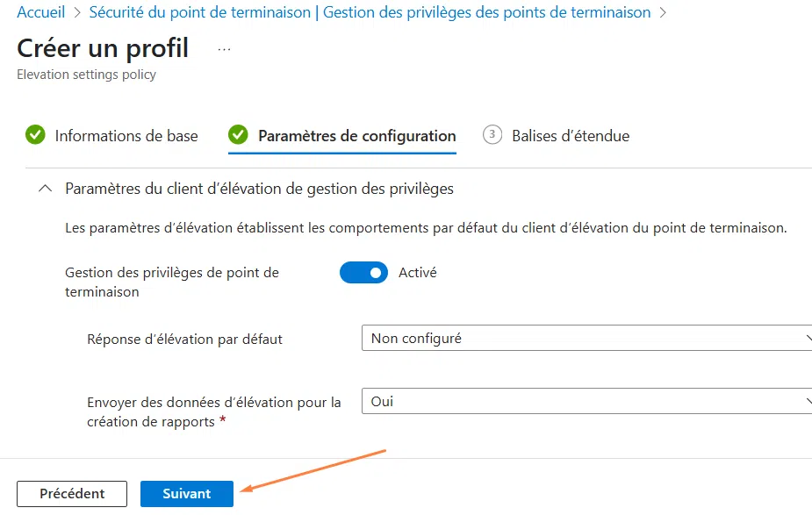Click the step 3 circle icon
812x515 pixels.
click(x=492, y=135)
